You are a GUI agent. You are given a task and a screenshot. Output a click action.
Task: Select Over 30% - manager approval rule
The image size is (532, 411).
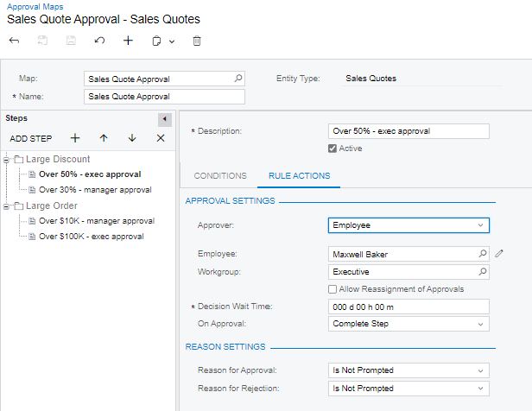point(95,190)
